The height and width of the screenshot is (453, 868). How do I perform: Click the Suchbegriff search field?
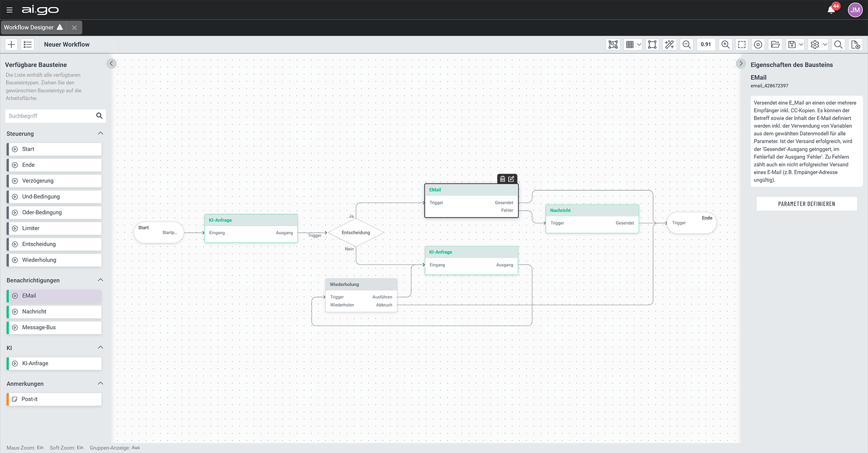click(x=50, y=116)
